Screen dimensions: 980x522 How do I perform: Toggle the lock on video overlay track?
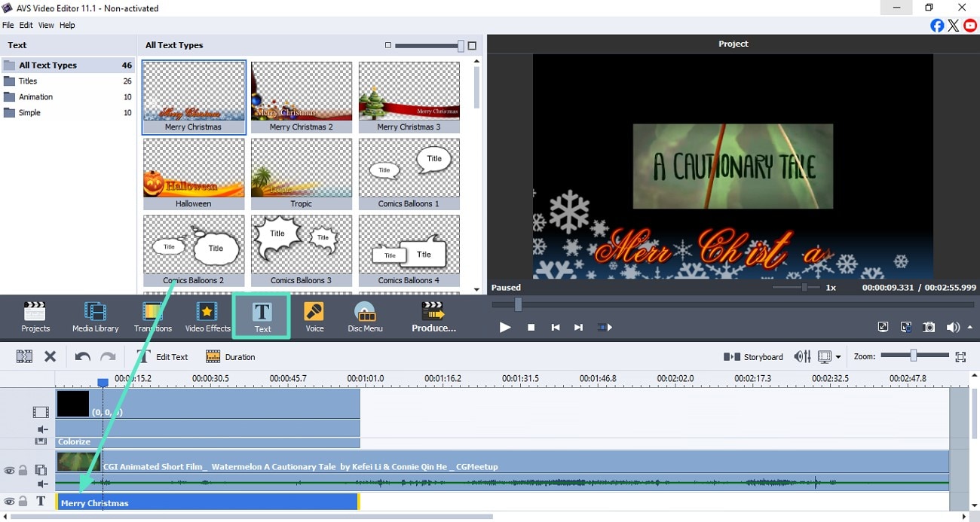(x=23, y=470)
